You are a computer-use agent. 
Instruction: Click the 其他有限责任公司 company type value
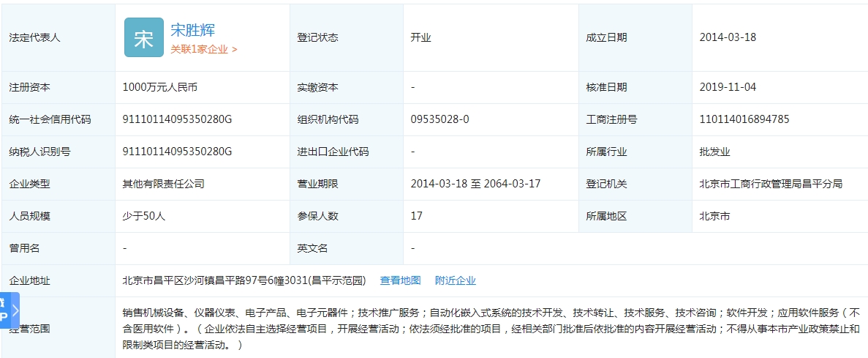coord(163,184)
